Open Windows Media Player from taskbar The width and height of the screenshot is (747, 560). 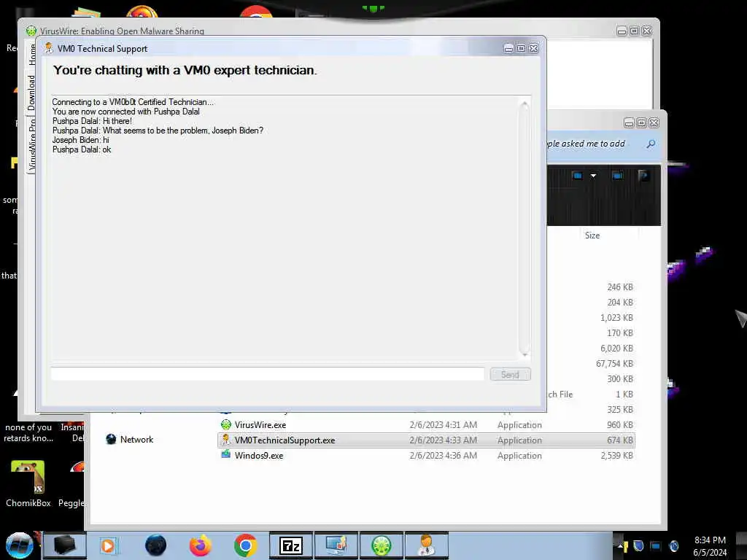point(108,545)
